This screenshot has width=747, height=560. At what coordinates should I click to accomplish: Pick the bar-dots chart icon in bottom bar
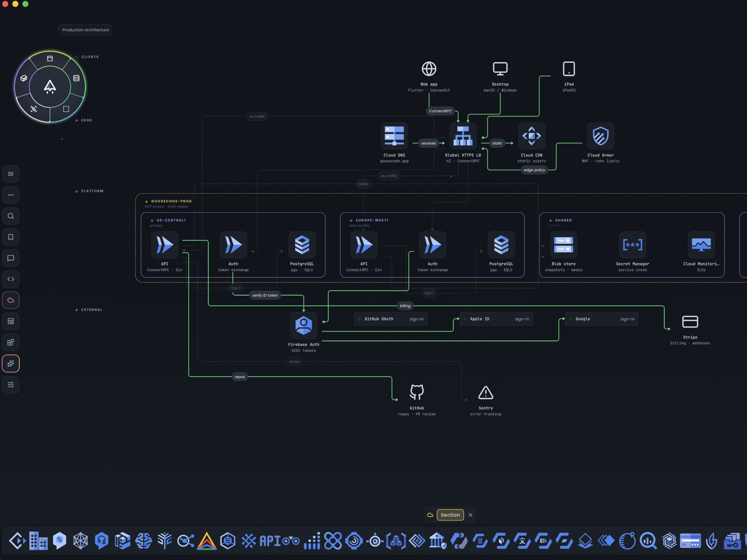pyautogui.click(x=312, y=541)
